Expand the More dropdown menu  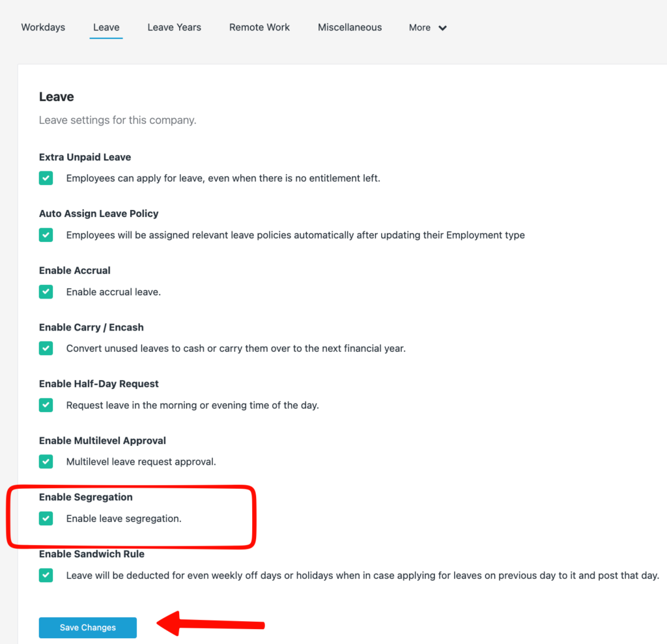(427, 28)
